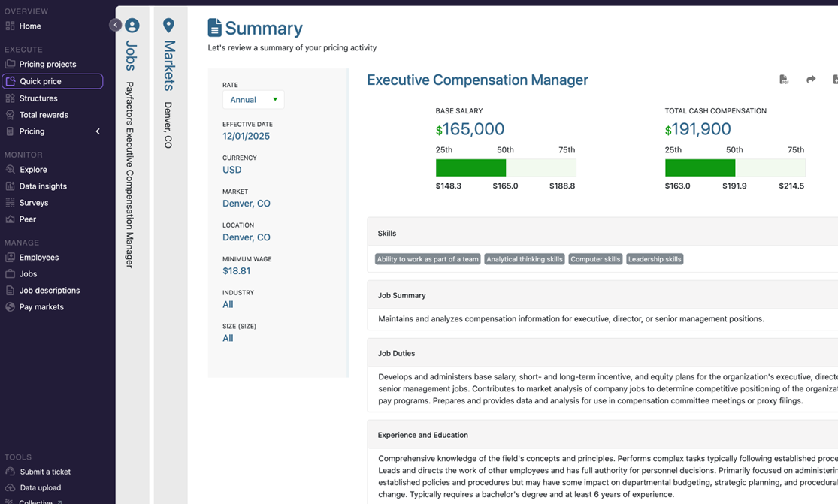Click the Summary document icon beside the title
Image resolution: width=838 pixels, height=504 pixels.
[214, 27]
